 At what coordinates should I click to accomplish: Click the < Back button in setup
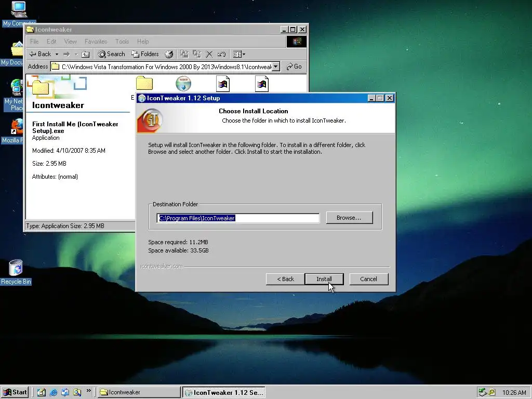click(x=285, y=279)
